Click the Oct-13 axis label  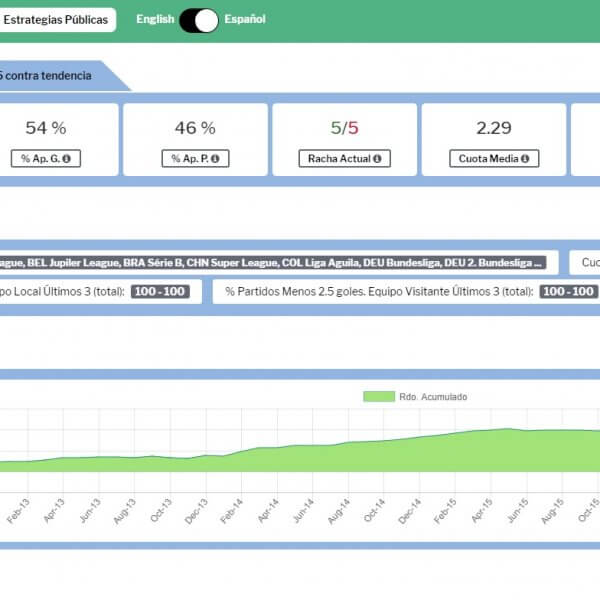point(161,511)
